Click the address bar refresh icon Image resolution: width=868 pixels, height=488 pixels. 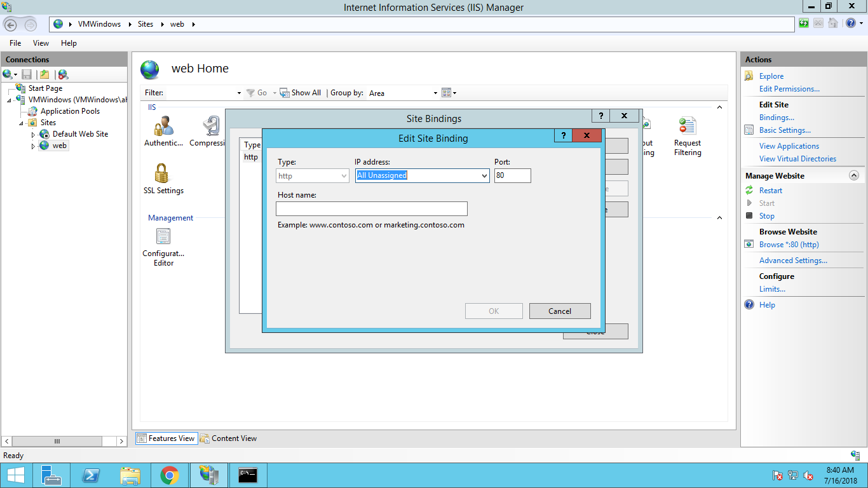pyautogui.click(x=804, y=24)
